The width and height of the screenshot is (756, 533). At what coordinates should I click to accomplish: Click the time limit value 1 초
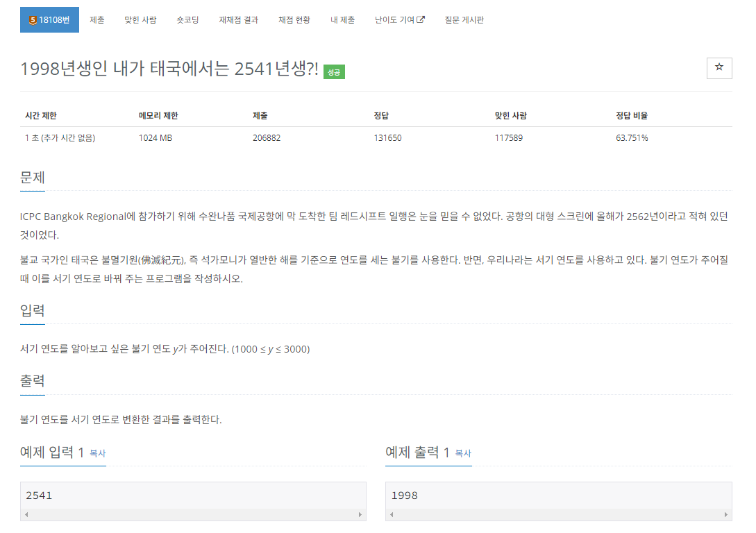point(60,138)
